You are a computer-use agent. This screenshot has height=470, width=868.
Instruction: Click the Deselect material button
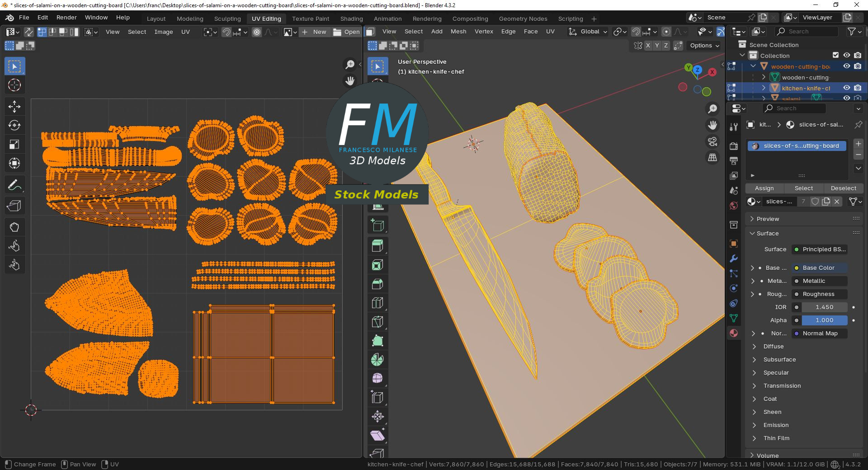(844, 188)
